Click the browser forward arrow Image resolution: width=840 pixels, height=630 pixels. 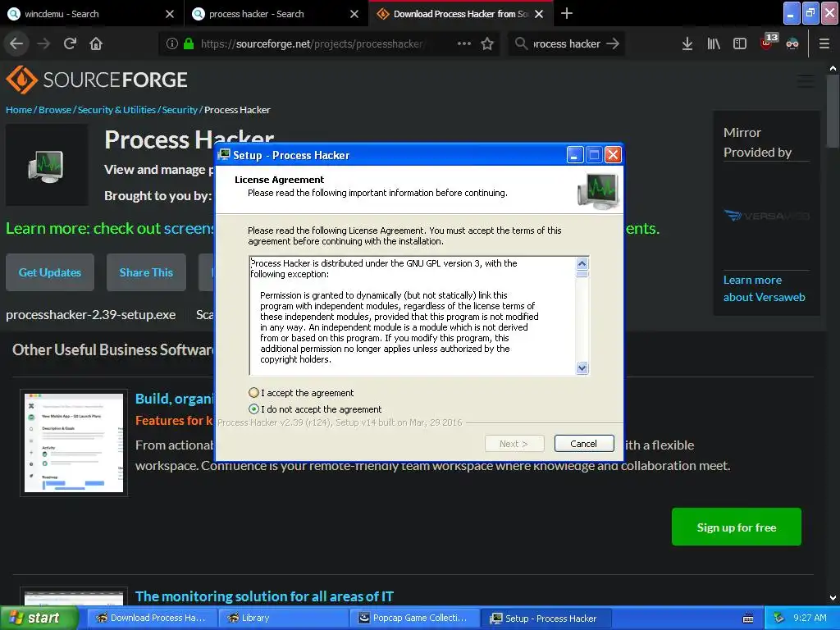click(x=43, y=43)
